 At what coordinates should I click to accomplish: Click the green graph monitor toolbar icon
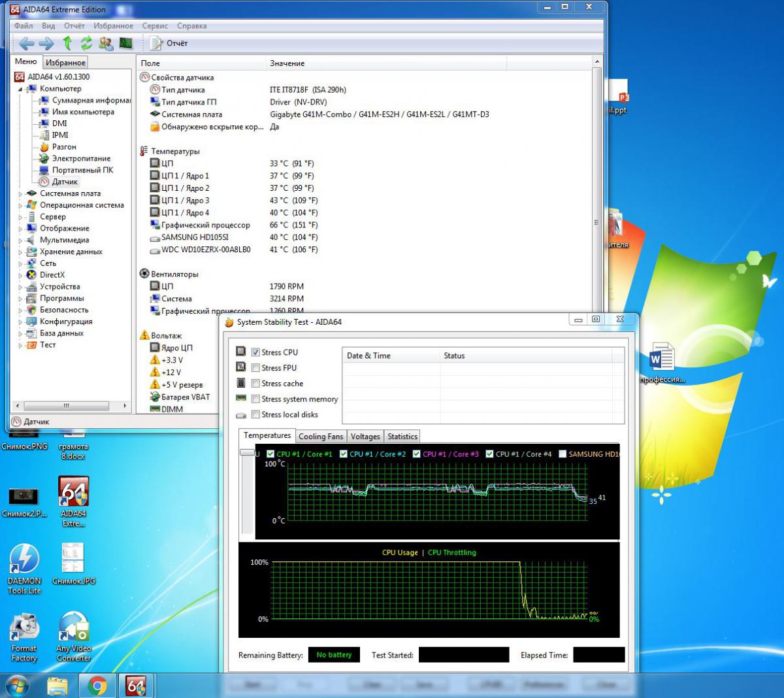point(126,44)
